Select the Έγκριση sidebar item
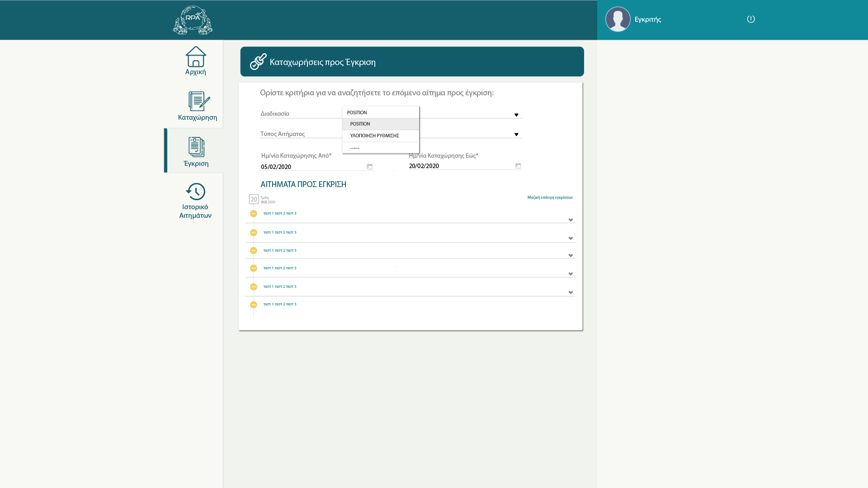Screen dimensions: 868x488 point(196,148)
